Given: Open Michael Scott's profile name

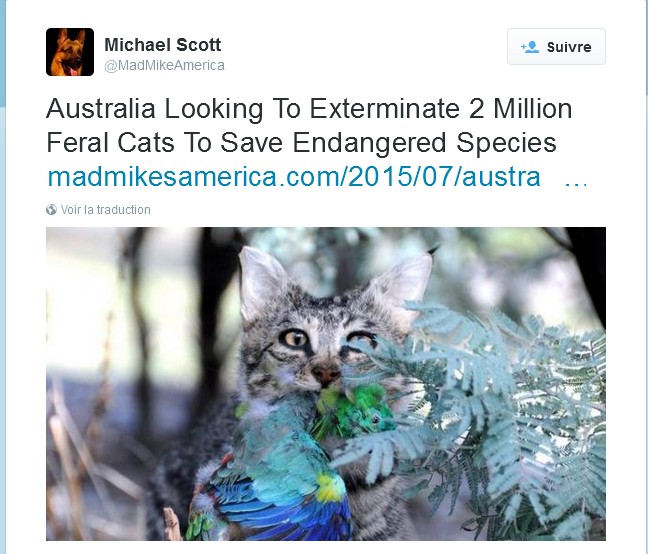Looking at the screenshot, I should pyautogui.click(x=163, y=45).
